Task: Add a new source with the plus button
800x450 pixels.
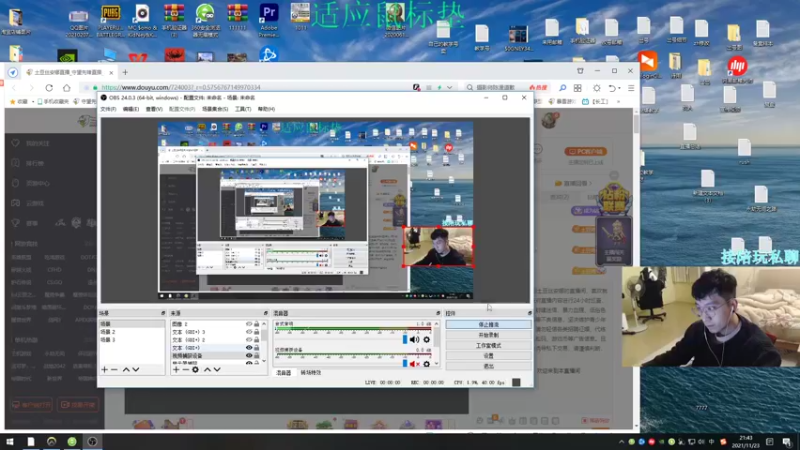Action: pyautogui.click(x=176, y=369)
